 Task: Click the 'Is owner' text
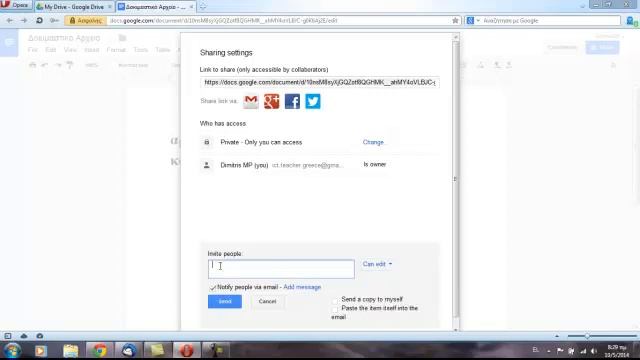tap(375, 164)
